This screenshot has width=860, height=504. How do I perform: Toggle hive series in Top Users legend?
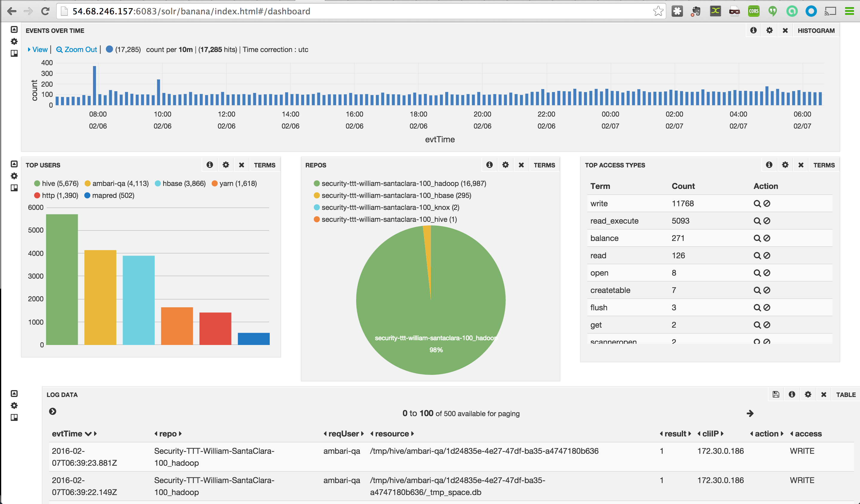pos(37,184)
